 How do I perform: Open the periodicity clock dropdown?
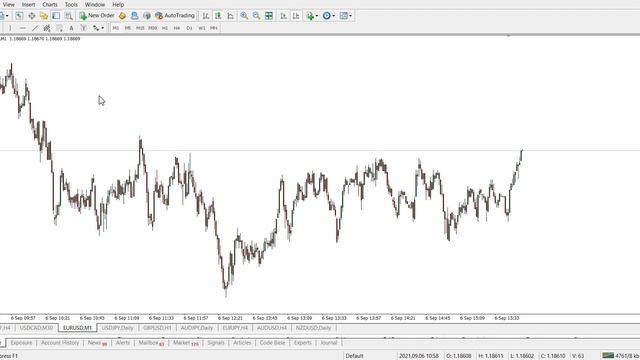[x=329, y=16]
